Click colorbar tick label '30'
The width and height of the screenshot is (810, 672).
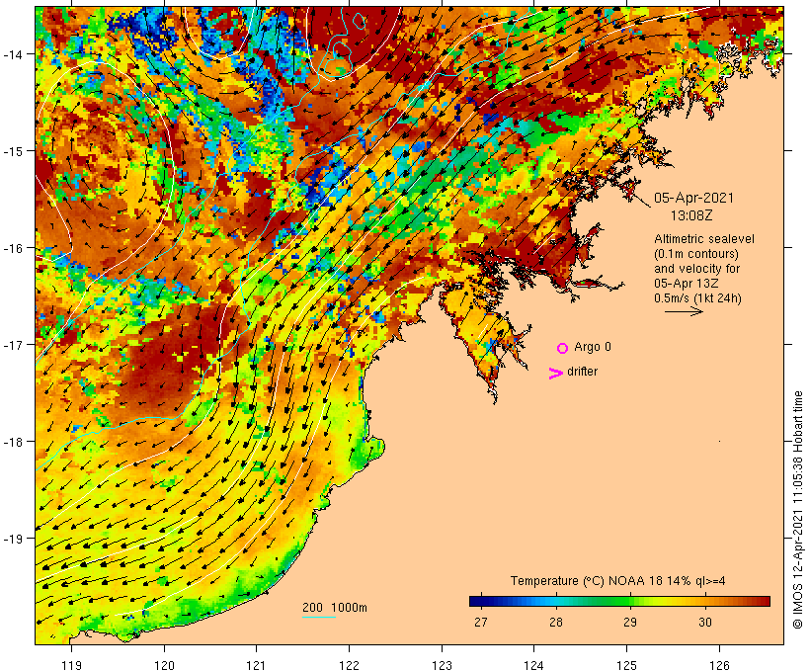point(705,623)
